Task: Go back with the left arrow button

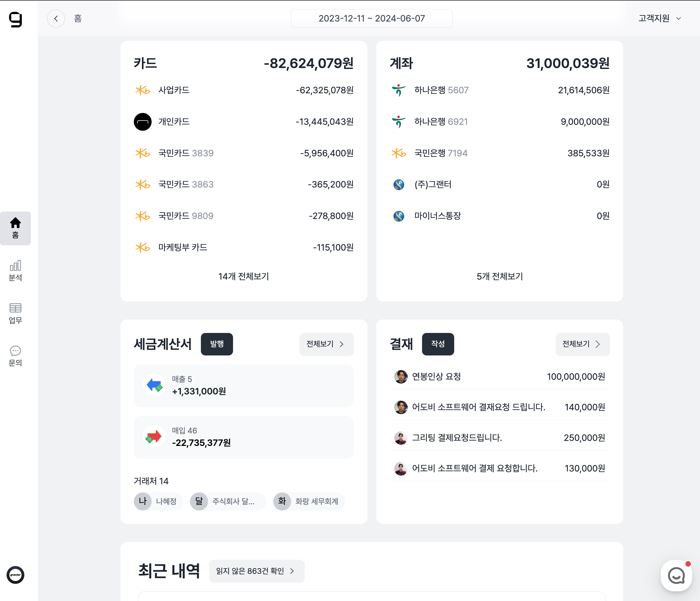Action: (56, 19)
